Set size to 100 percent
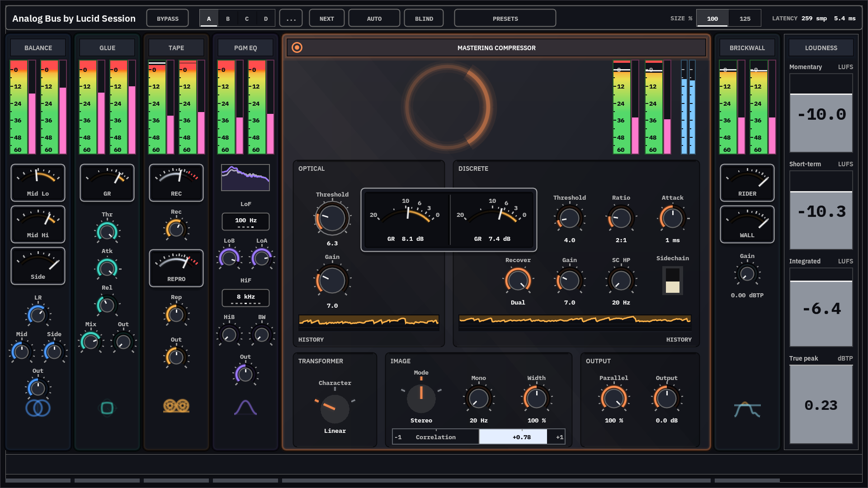The image size is (868, 488). pos(712,19)
